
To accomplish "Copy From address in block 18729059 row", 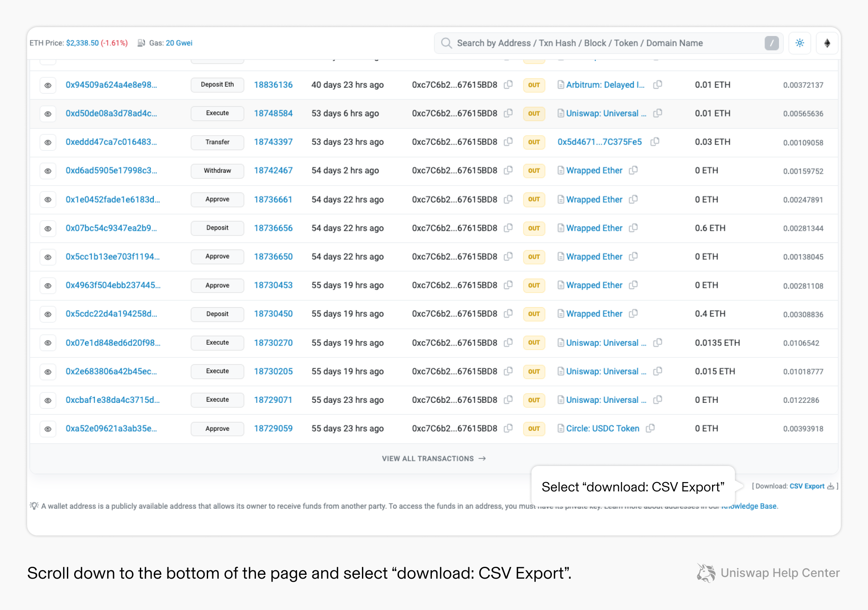I will (x=508, y=428).
